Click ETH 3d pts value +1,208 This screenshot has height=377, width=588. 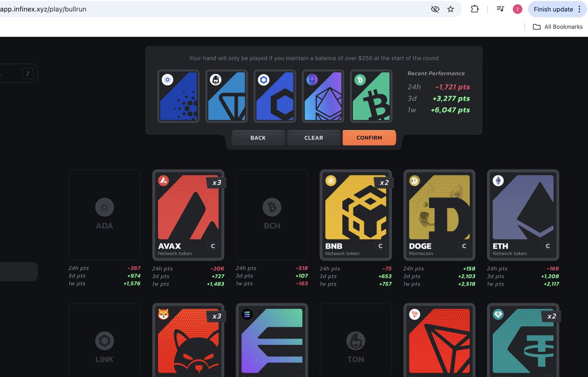tap(549, 276)
